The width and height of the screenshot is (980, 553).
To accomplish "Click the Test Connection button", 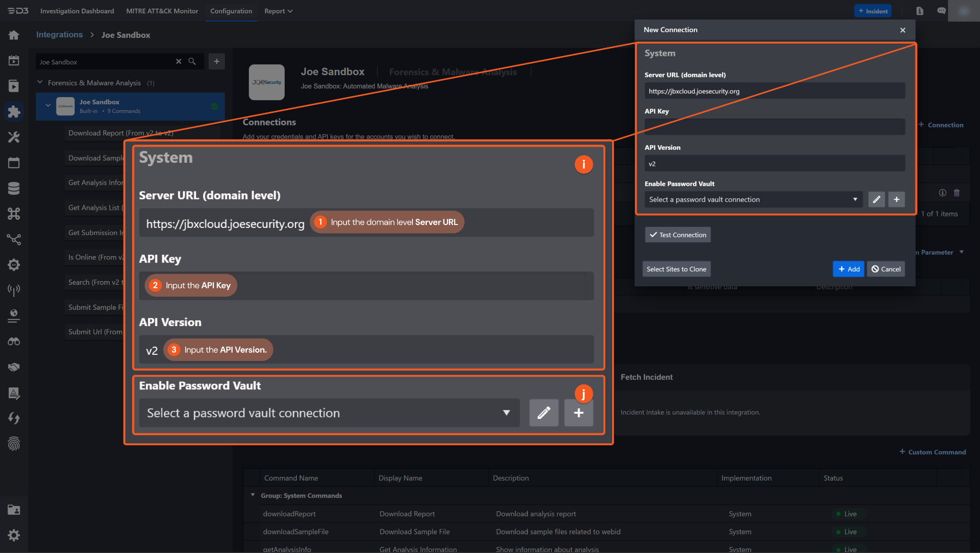I will [x=678, y=235].
